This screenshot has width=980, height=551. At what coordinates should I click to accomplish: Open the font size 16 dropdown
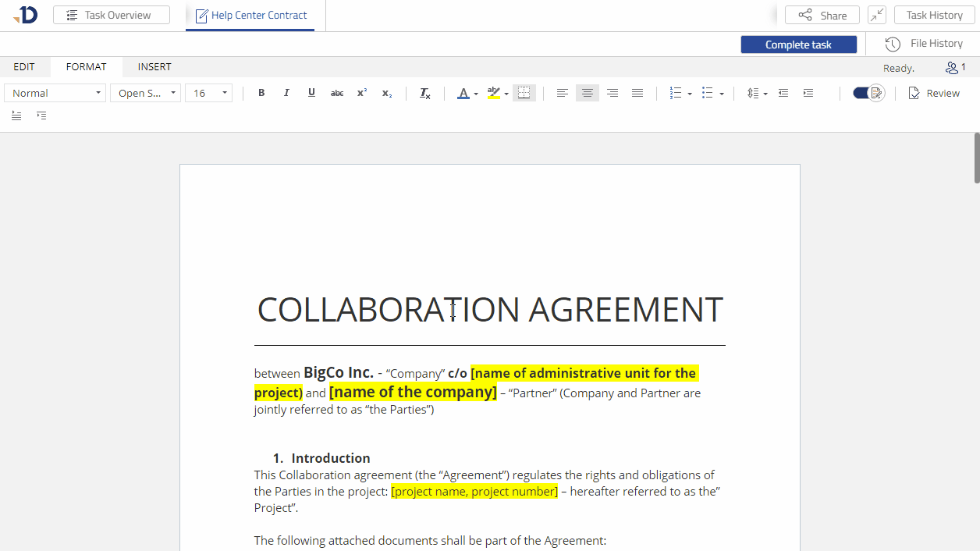[x=208, y=93]
